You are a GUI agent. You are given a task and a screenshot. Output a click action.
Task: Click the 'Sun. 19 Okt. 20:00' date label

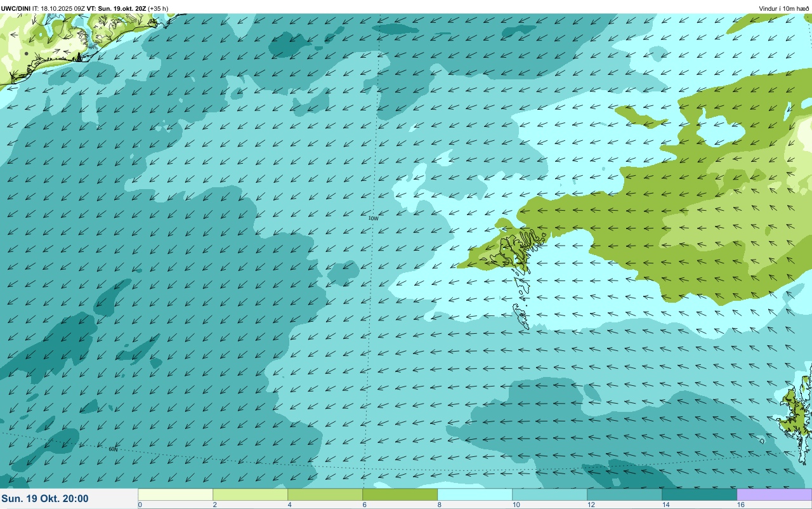[x=45, y=499]
